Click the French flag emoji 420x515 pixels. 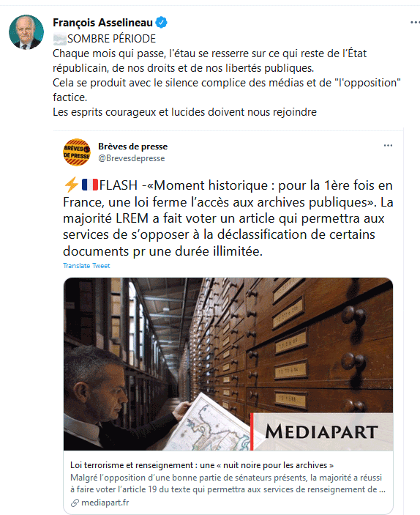[89, 185]
